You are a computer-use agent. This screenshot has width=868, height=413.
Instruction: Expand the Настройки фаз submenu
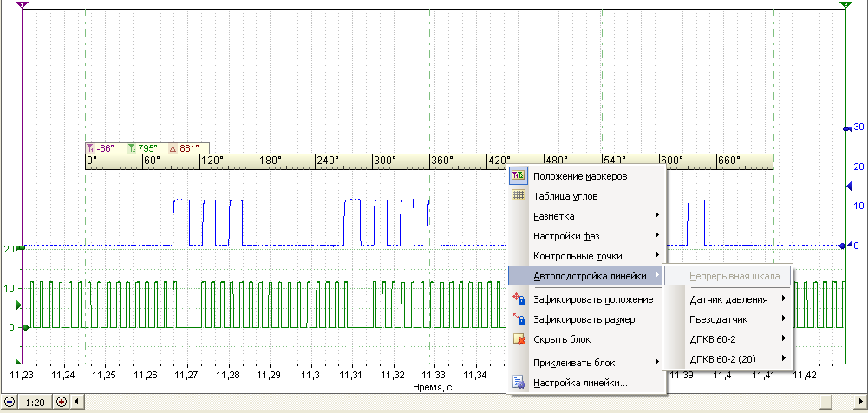point(586,236)
